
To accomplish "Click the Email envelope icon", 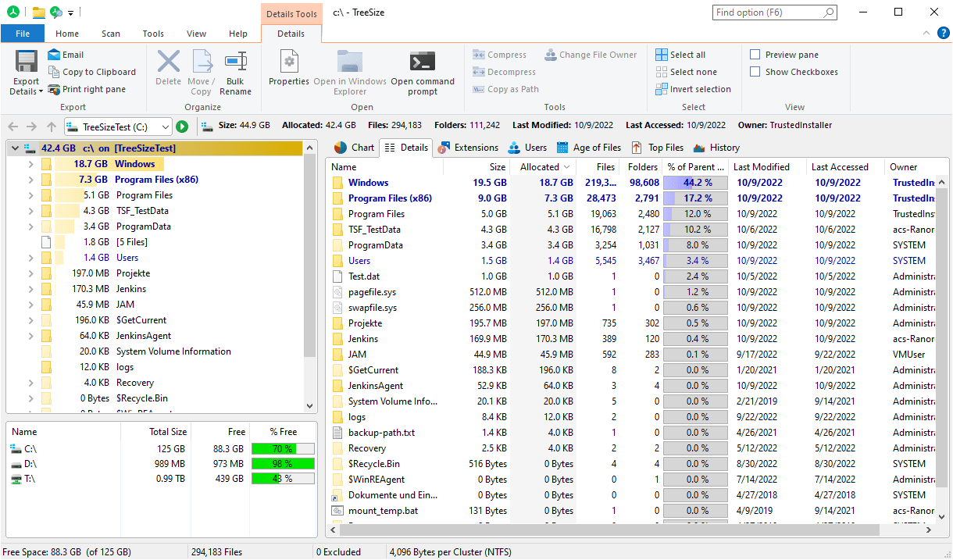I will tap(54, 55).
